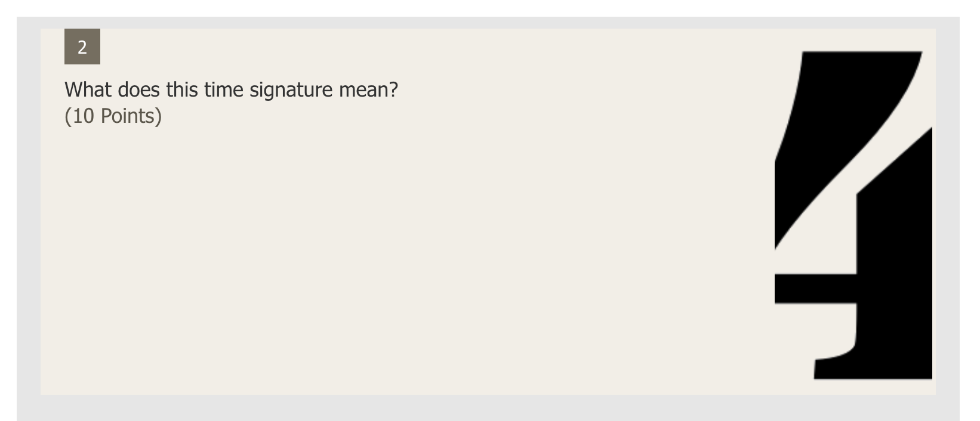The height and width of the screenshot is (421, 980).
Task: Click the gray border below the question card
Action: point(488,408)
